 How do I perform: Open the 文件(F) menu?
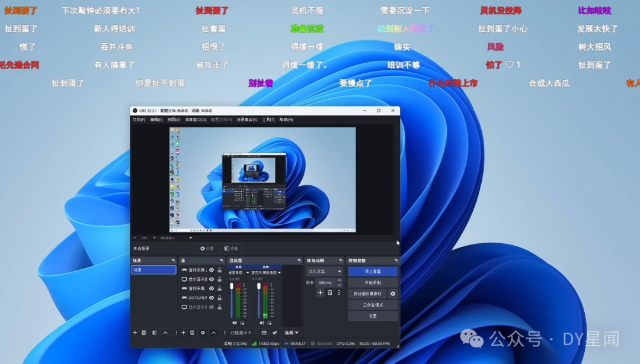tap(139, 120)
